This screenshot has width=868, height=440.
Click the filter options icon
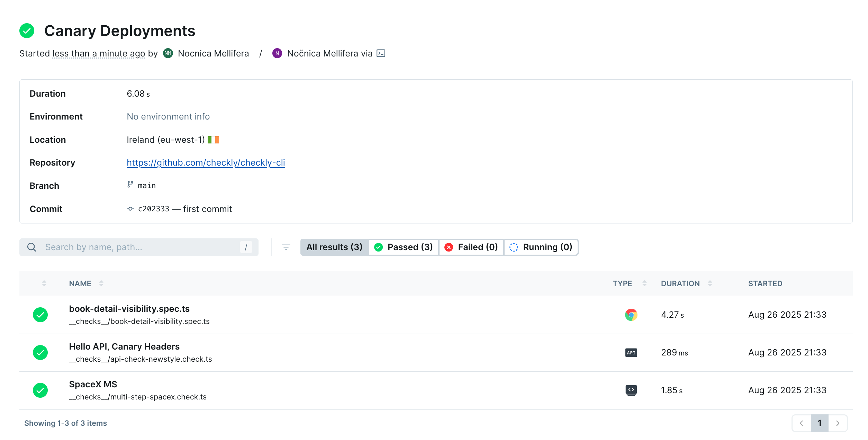pyautogui.click(x=286, y=247)
